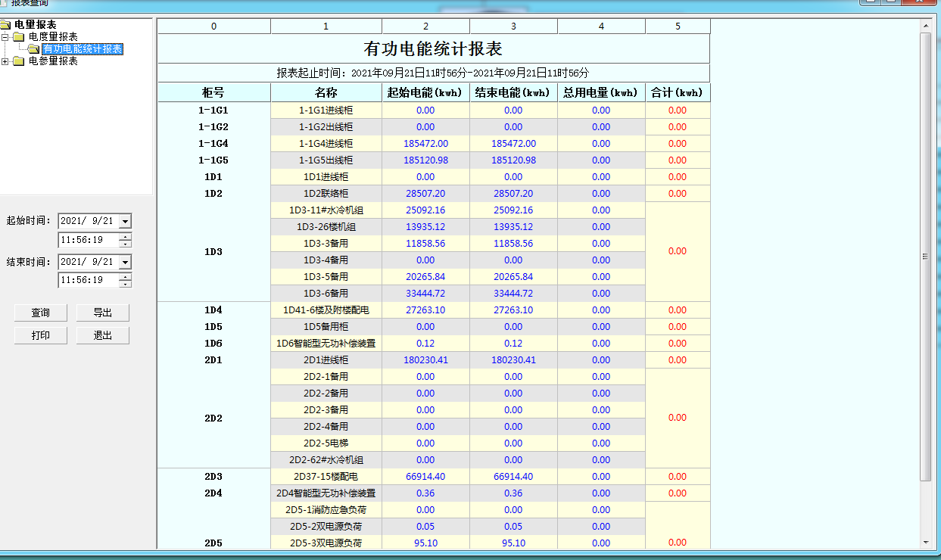
Task: Decrease the 结束时间 time spinner
Action: (x=126, y=284)
